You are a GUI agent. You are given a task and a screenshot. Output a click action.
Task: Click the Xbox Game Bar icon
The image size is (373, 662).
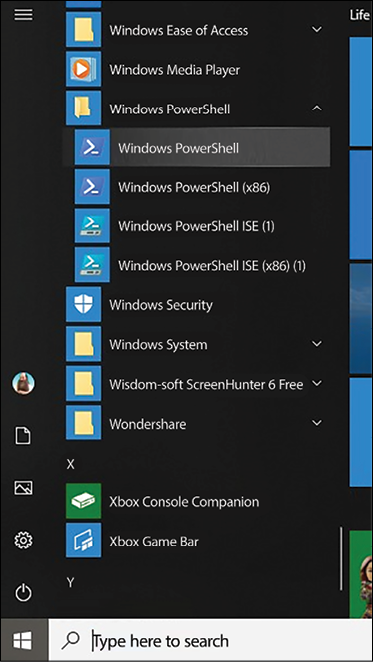tap(84, 540)
